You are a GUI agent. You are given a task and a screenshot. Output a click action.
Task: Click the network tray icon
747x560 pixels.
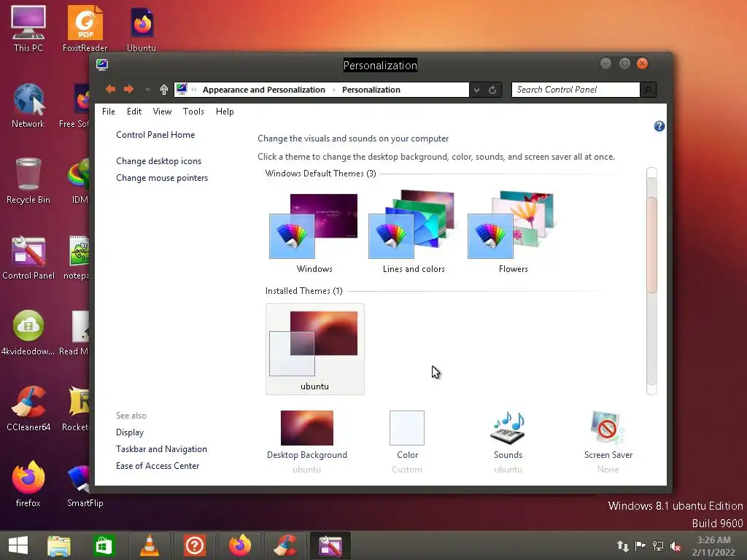[x=658, y=545]
